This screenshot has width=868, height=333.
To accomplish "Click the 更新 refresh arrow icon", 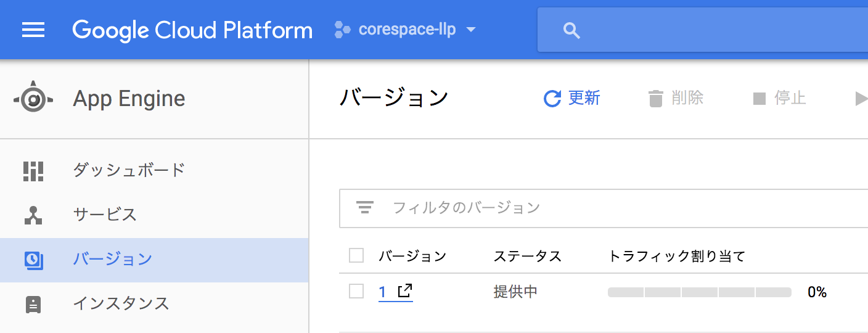I will coord(552,99).
